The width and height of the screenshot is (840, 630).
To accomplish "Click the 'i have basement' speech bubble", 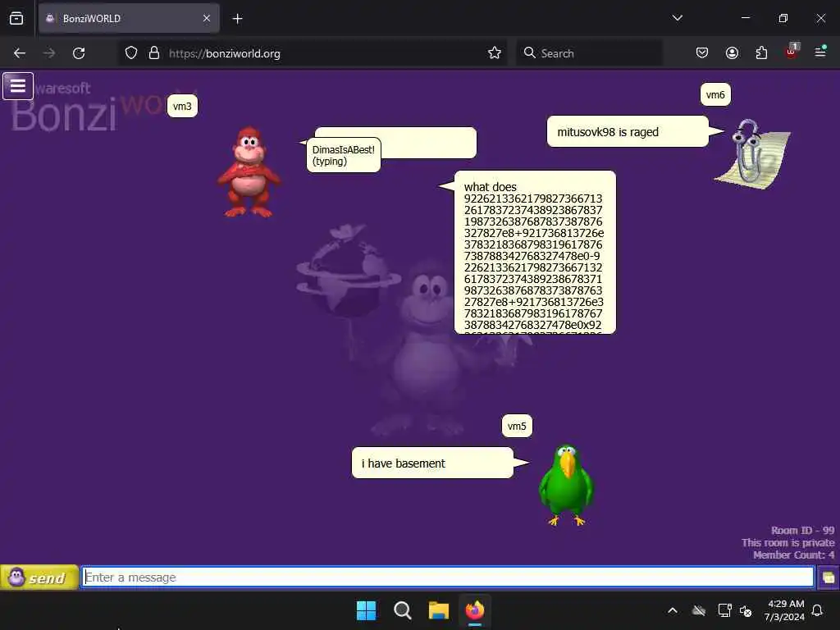I will tap(432, 463).
